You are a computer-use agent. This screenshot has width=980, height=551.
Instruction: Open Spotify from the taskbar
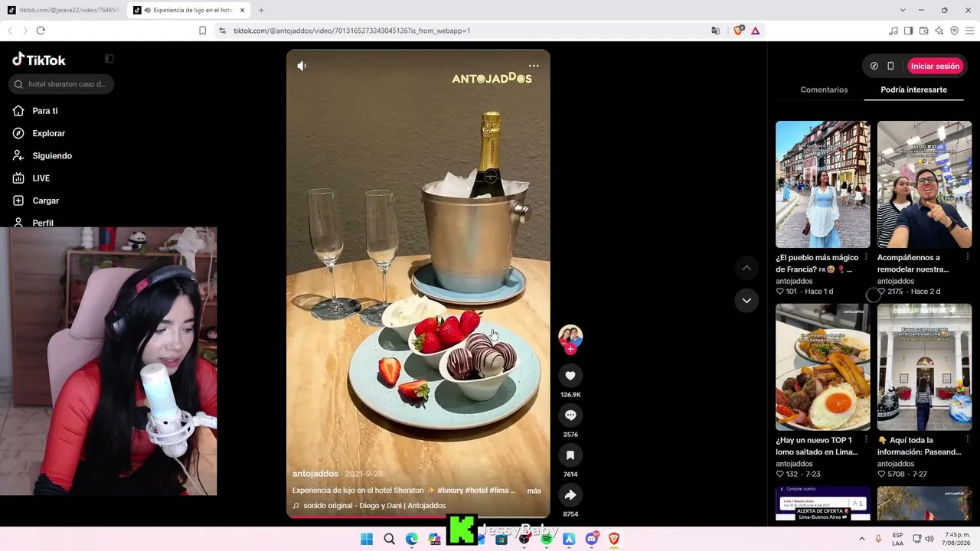547,539
